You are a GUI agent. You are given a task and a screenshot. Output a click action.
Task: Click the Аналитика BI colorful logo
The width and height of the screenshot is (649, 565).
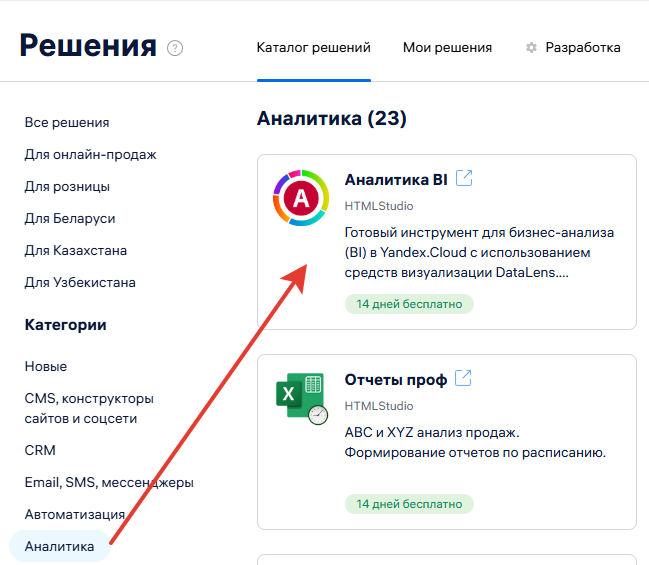301,199
